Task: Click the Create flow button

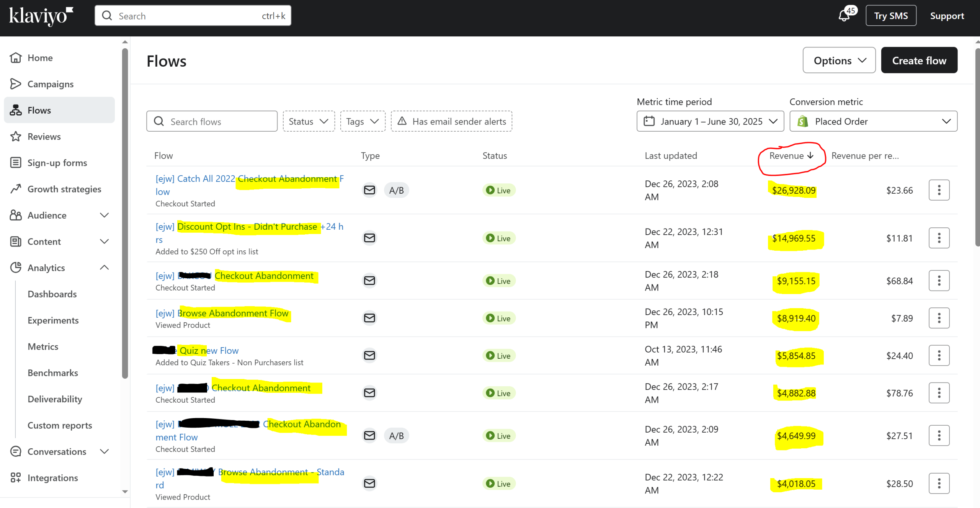Action: [x=919, y=60]
